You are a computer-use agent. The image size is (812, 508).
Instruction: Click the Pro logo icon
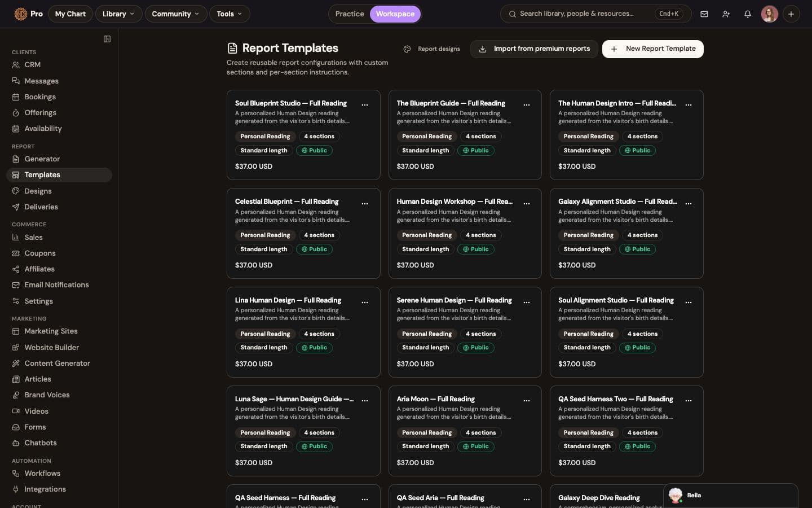(21, 14)
